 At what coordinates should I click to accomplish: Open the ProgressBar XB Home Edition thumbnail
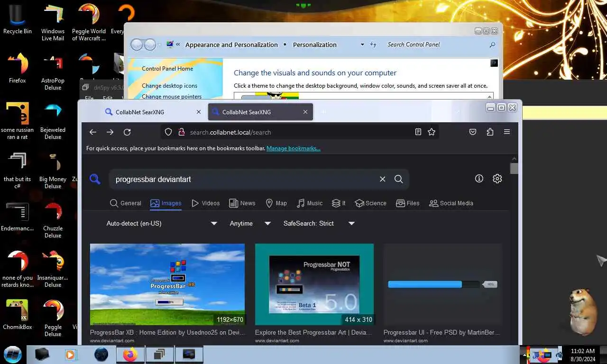click(167, 284)
